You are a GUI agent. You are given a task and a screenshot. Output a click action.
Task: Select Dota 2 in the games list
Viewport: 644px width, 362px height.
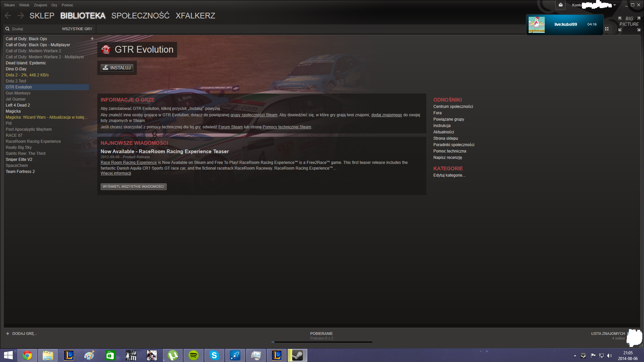pyautogui.click(x=27, y=75)
